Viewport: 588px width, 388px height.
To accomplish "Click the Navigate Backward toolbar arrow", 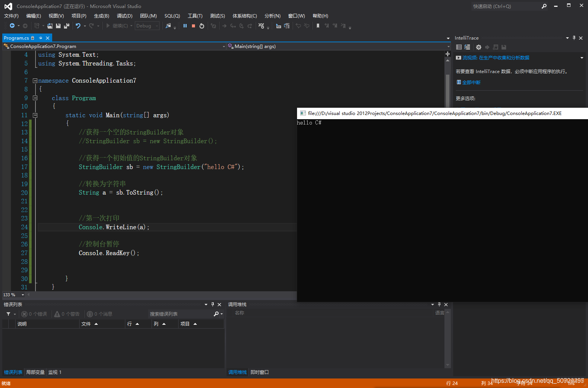I will pos(12,26).
